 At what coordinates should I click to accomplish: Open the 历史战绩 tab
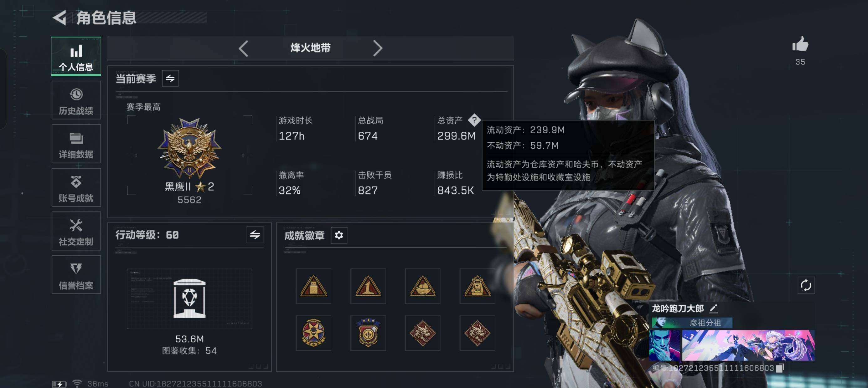click(76, 100)
